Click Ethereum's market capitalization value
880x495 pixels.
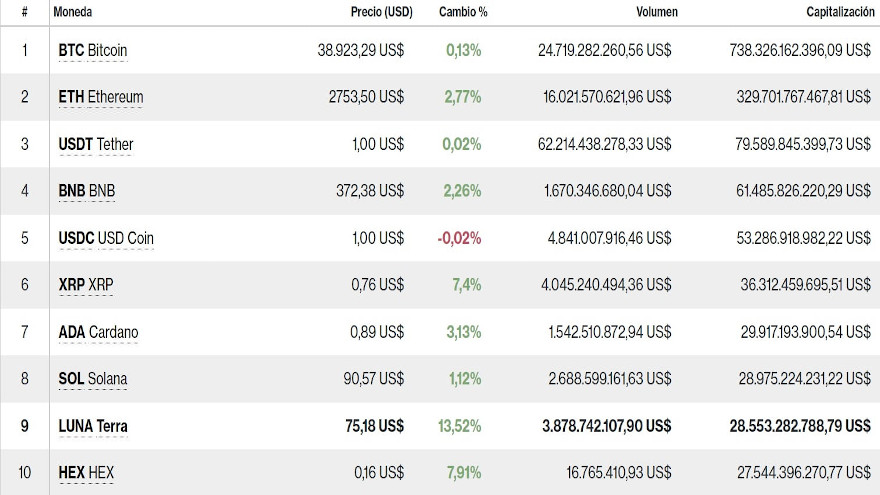pyautogui.click(x=789, y=97)
